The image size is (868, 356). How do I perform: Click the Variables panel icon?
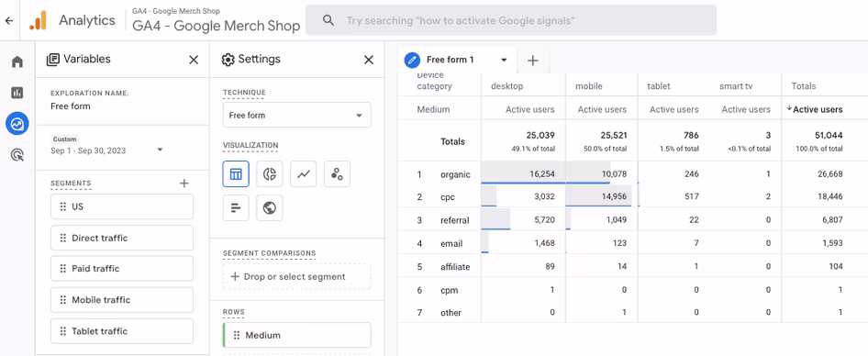tap(53, 60)
